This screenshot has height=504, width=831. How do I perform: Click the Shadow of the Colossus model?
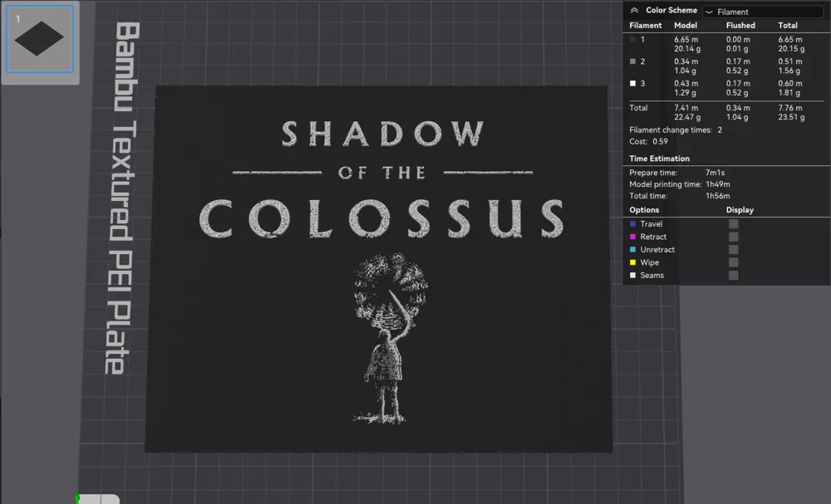click(379, 269)
